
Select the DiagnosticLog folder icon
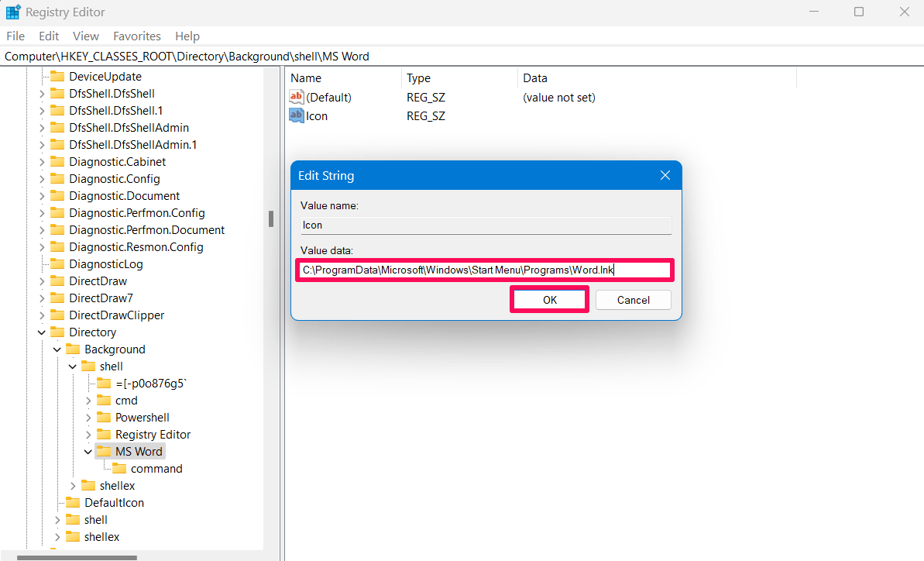(x=57, y=264)
